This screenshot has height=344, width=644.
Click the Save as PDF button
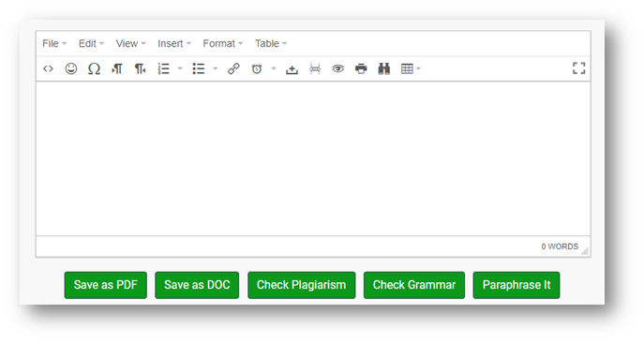106,285
